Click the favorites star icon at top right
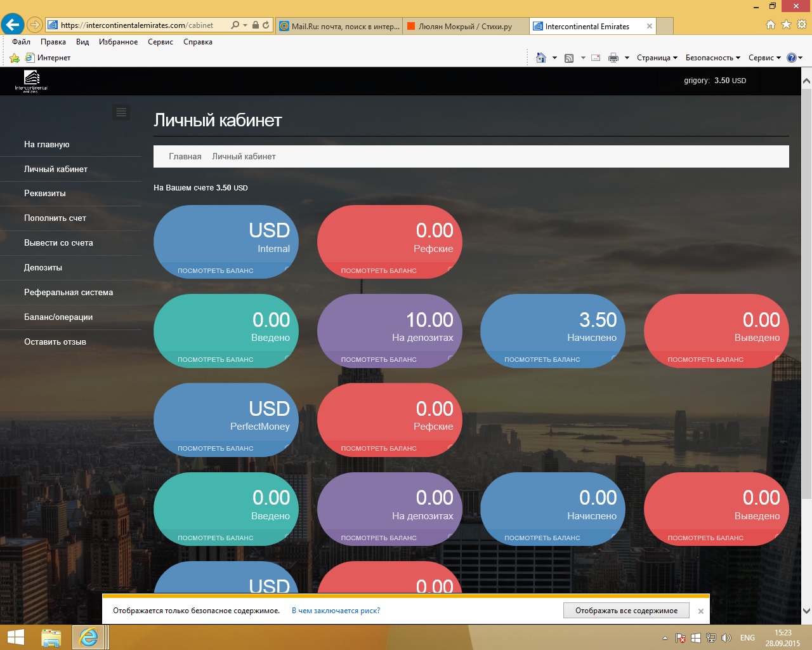Viewport: 812px width, 650px height. click(786, 25)
